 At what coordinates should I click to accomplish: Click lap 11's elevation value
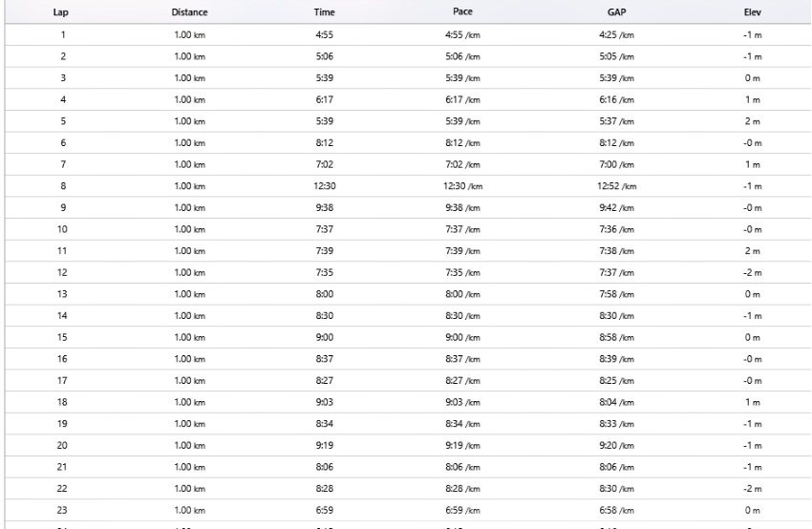point(753,251)
